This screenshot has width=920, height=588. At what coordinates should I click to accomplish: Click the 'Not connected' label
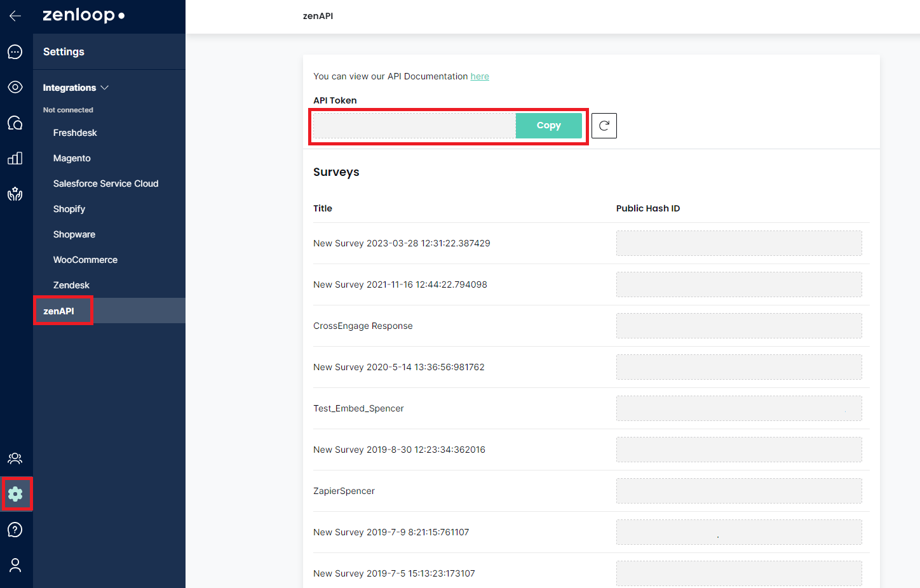tap(68, 110)
